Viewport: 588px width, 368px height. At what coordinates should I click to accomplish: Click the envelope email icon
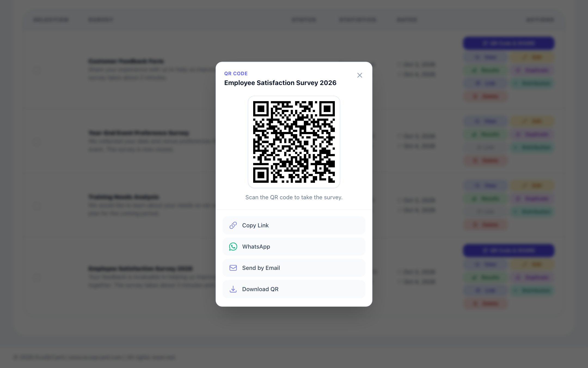coord(233,268)
